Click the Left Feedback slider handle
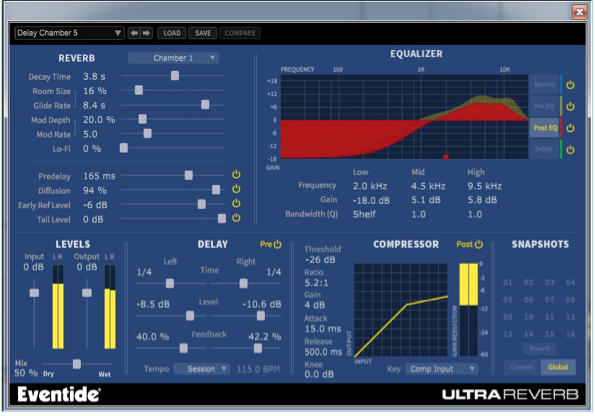This screenshot has width=595, height=416. [183, 348]
